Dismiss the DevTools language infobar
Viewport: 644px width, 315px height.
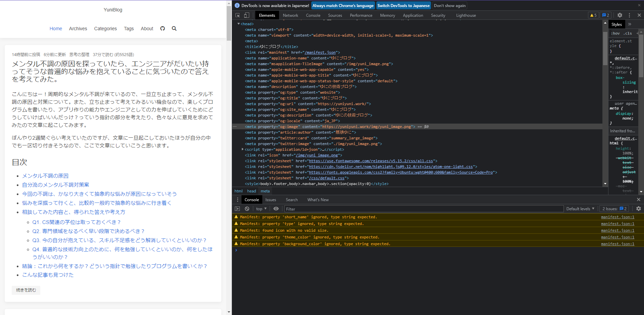pos(639,5)
